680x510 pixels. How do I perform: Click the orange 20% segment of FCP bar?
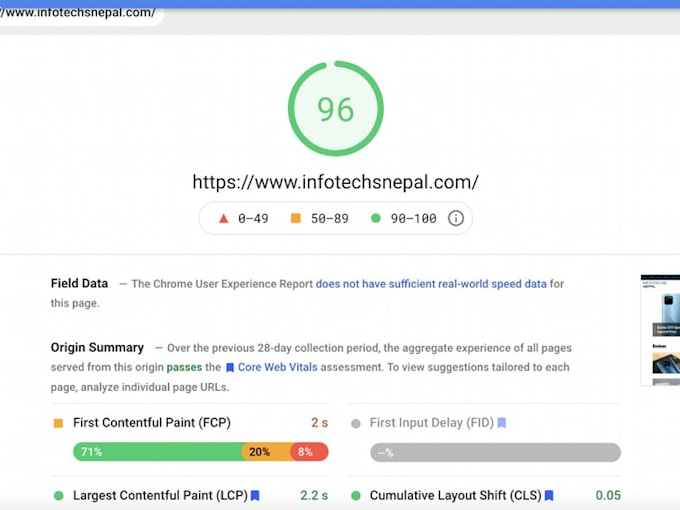pyautogui.click(x=266, y=451)
